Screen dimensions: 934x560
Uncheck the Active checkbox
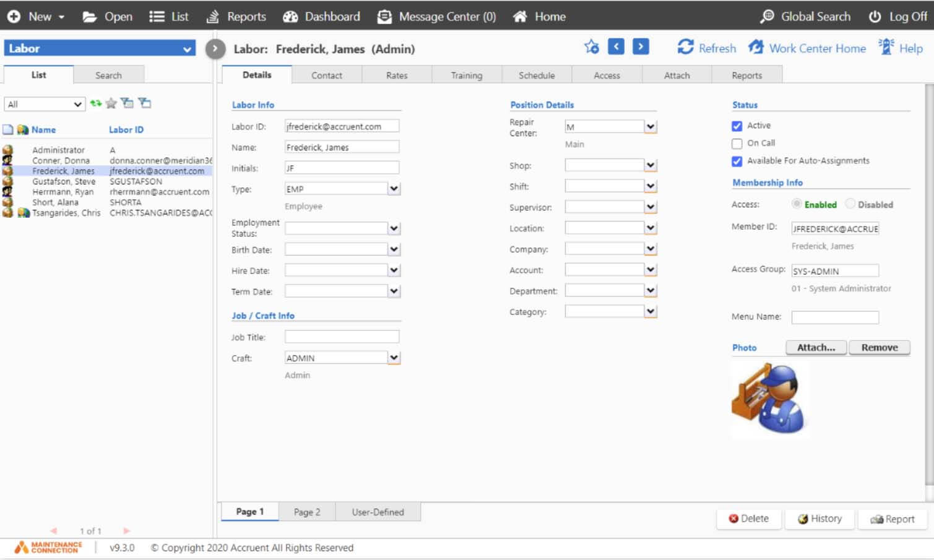point(737,126)
